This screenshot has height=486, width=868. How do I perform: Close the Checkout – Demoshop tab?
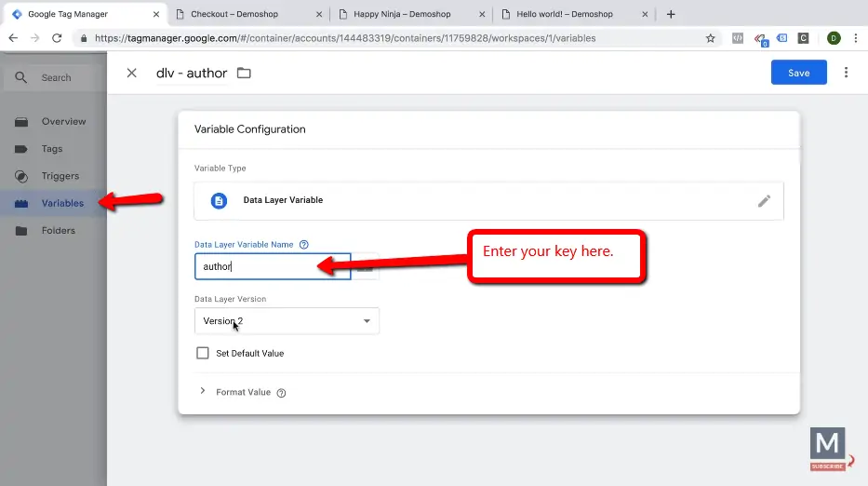point(319,14)
